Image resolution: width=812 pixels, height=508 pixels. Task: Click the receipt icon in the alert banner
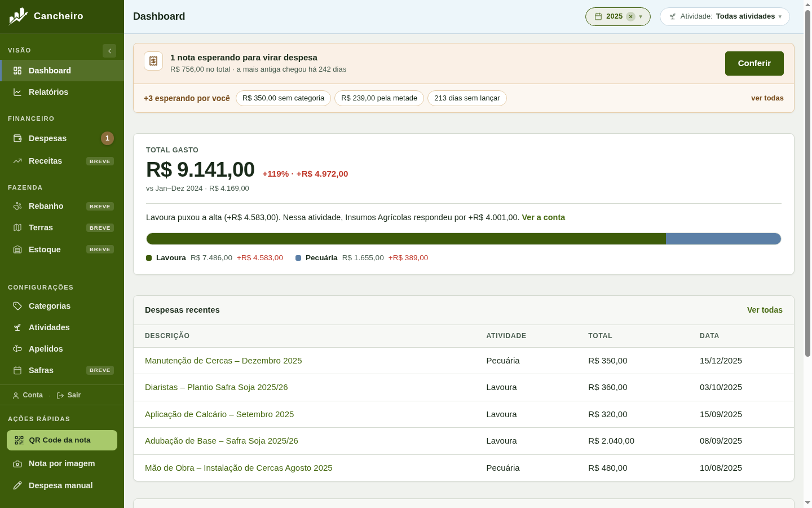pos(153,61)
